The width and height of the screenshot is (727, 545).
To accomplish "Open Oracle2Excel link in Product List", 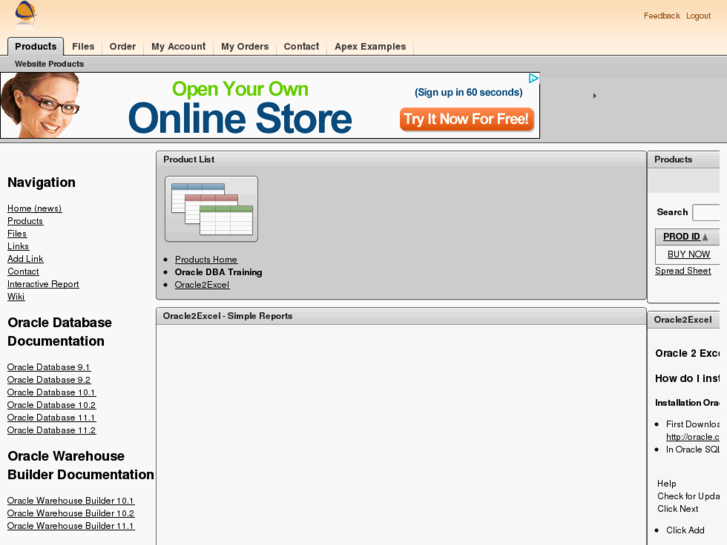I will click(x=202, y=285).
